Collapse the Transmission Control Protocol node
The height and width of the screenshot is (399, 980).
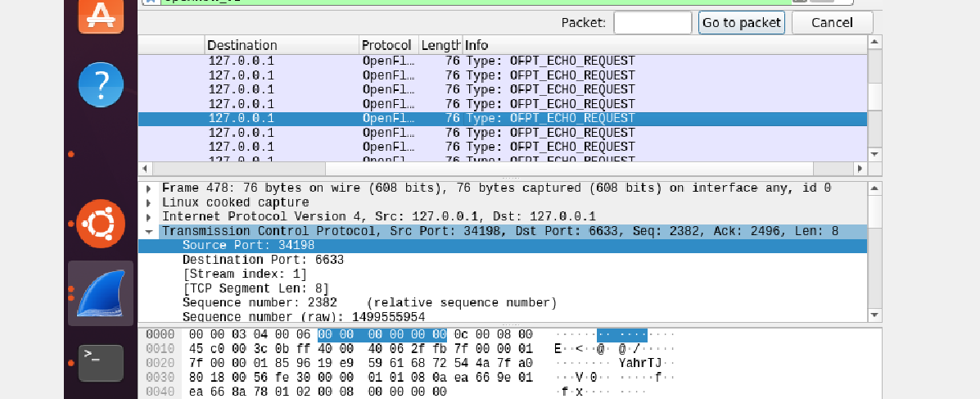pos(149,231)
